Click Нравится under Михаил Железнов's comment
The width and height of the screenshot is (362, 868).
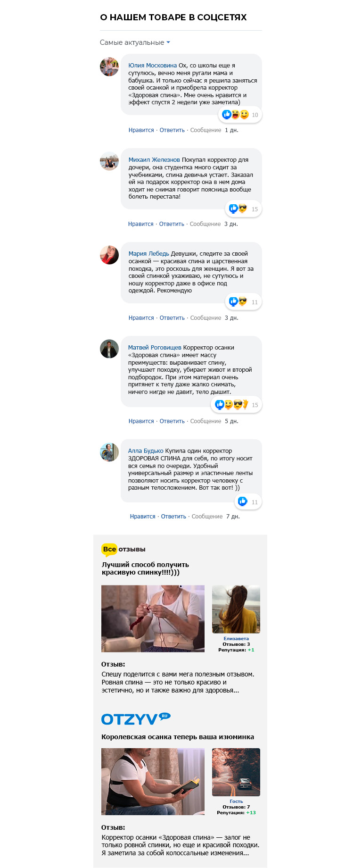(x=141, y=224)
